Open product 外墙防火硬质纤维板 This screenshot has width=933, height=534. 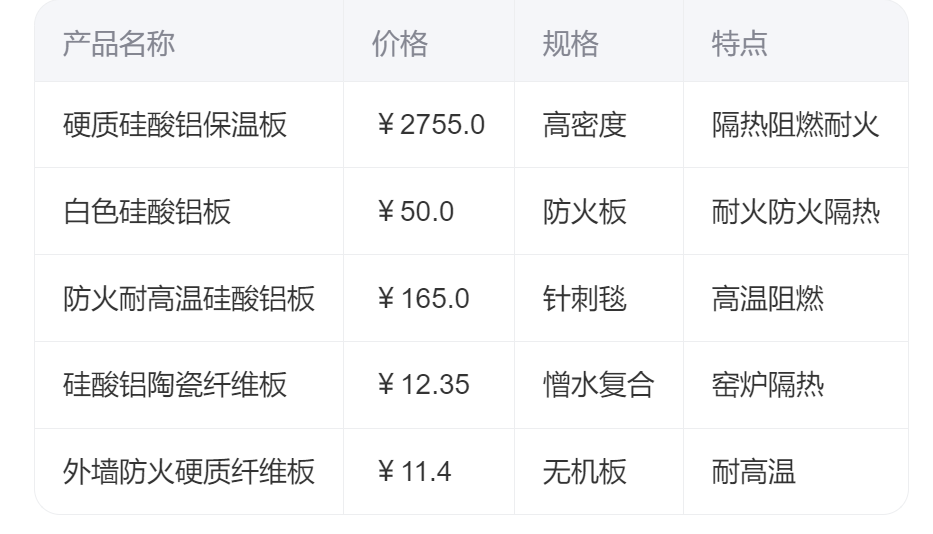[189, 471]
